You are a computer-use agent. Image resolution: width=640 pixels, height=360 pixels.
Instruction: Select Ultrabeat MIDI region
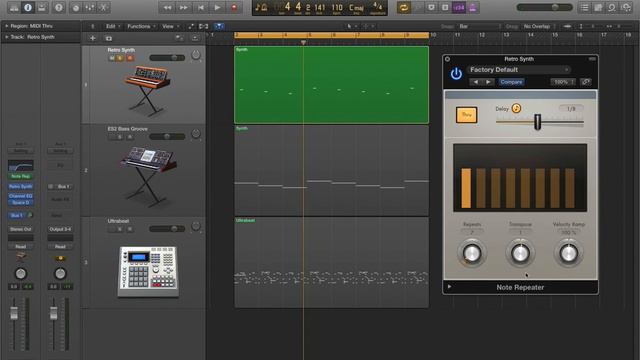pos(331,262)
